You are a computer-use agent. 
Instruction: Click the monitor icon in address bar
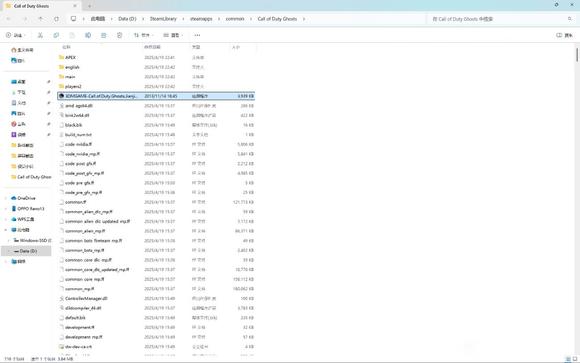73,19
